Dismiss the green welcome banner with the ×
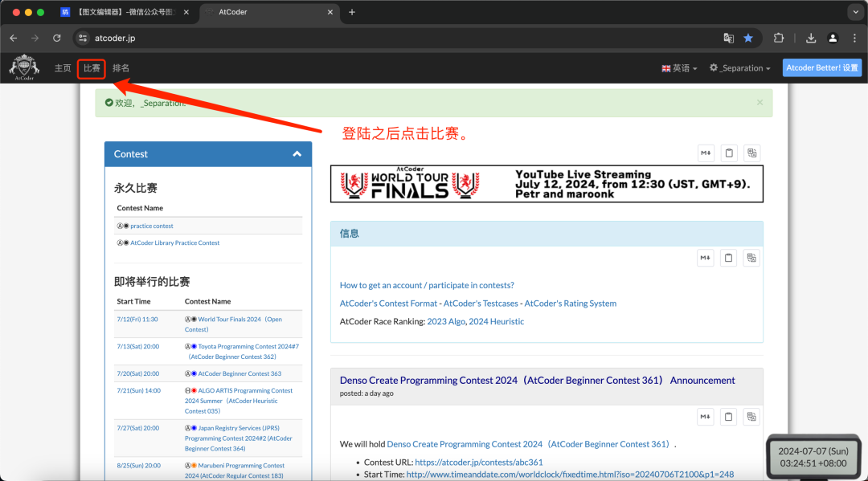The image size is (868, 481). coord(759,103)
